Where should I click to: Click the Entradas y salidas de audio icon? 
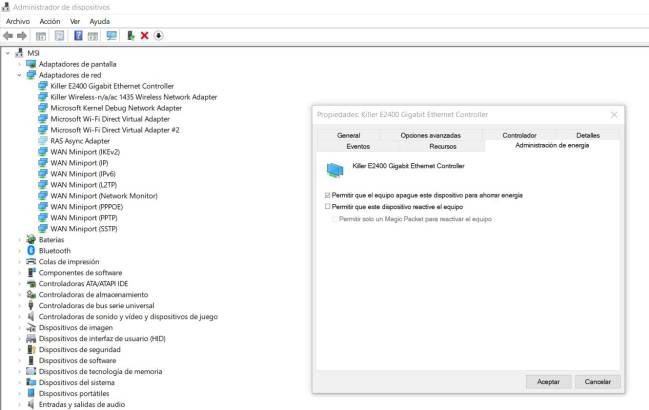pos(31,404)
